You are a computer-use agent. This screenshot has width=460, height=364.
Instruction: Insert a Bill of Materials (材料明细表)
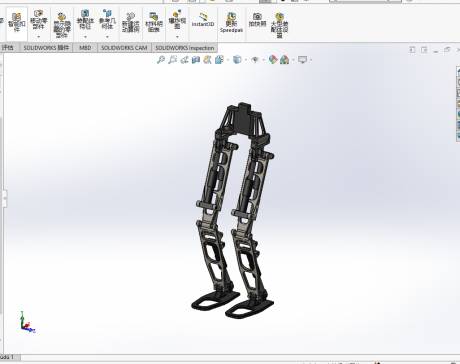(x=154, y=23)
